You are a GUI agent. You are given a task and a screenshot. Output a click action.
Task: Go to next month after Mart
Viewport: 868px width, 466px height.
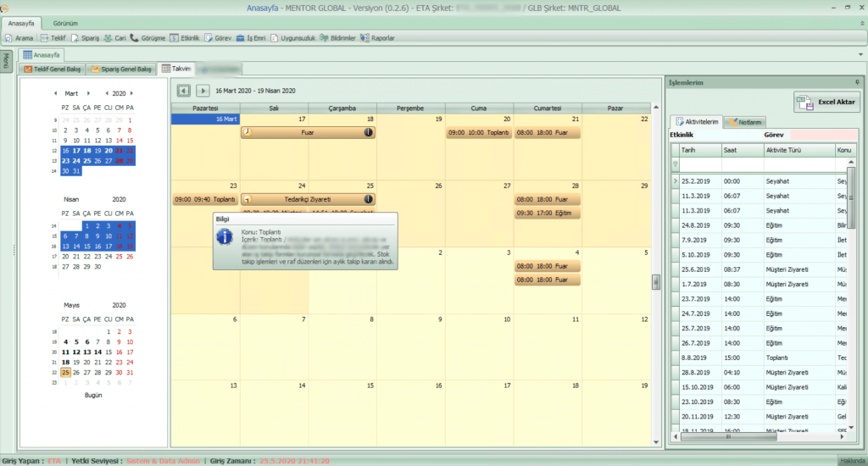pyautogui.click(x=88, y=93)
